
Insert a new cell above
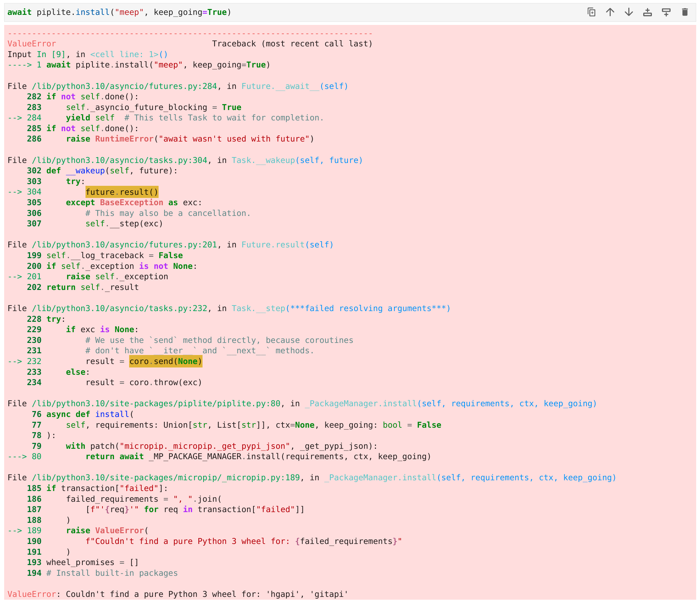[648, 12]
